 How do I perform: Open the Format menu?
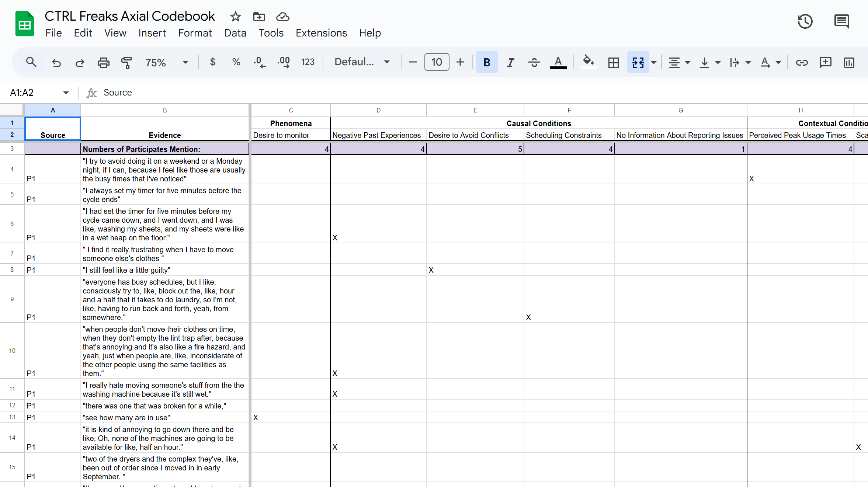[x=195, y=33]
